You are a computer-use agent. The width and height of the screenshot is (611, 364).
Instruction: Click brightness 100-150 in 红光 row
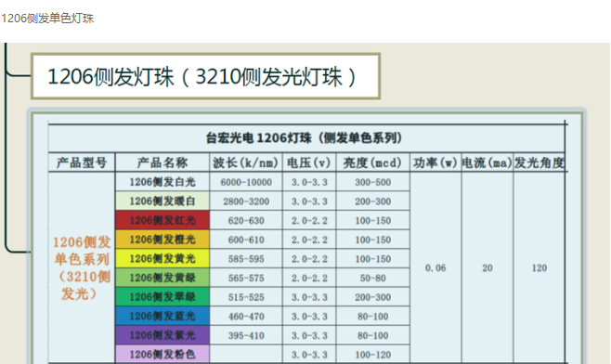tap(373, 221)
